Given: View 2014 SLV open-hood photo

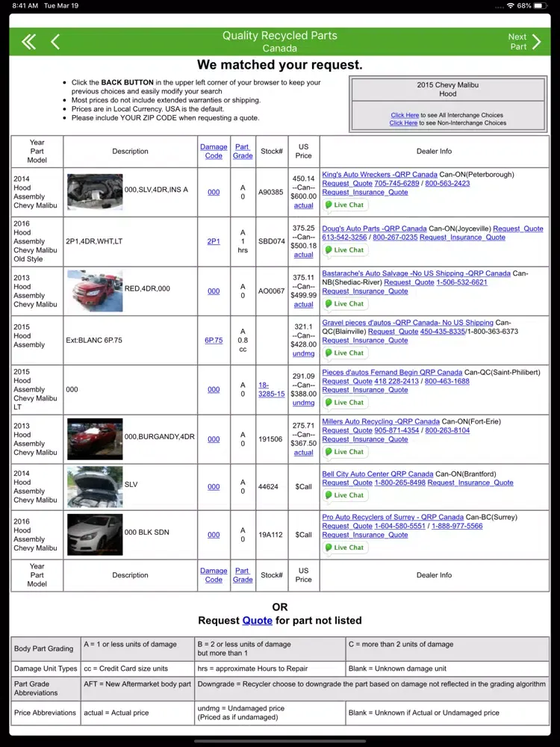Looking at the screenshot, I should point(95,486).
